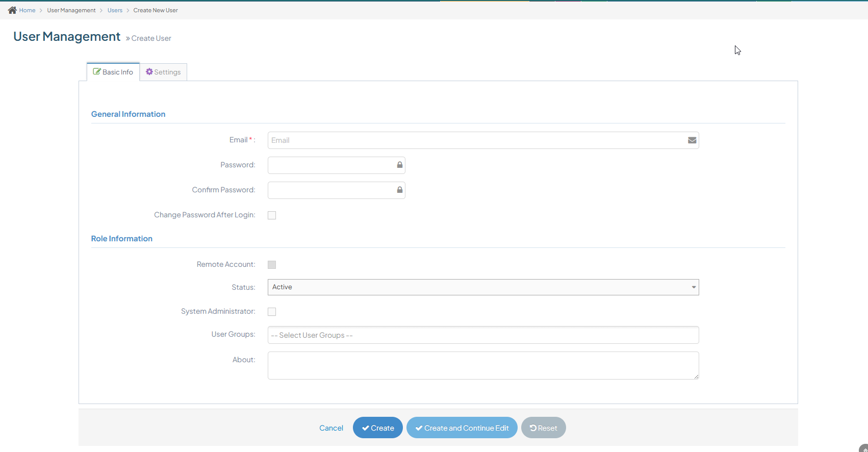This screenshot has height=452, width=868.
Task: Expand the Select User Groups field
Action: (x=482, y=335)
